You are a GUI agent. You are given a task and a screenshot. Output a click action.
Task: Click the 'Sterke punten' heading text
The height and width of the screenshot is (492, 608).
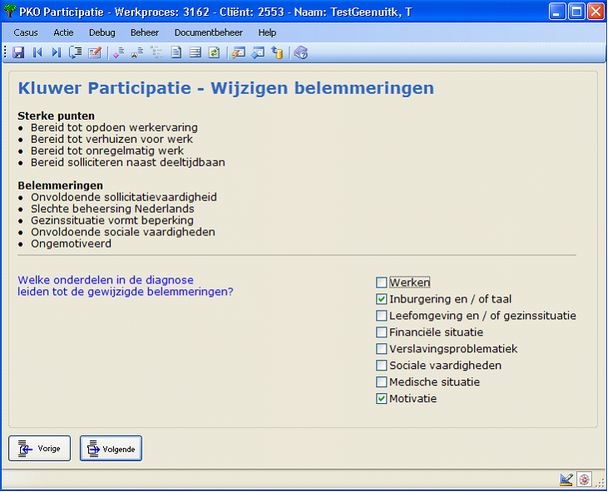(x=56, y=116)
